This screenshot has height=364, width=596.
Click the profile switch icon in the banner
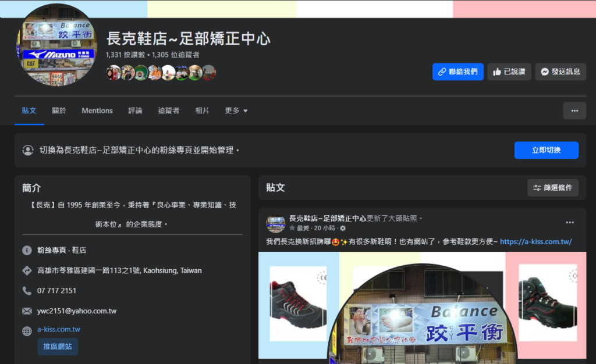point(28,150)
